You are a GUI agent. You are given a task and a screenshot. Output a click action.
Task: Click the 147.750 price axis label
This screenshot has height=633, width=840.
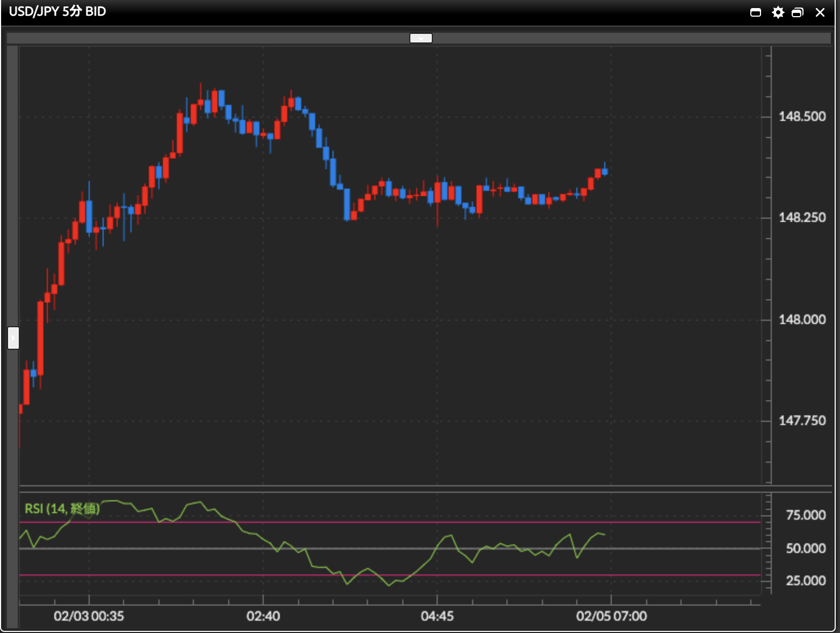coord(802,421)
